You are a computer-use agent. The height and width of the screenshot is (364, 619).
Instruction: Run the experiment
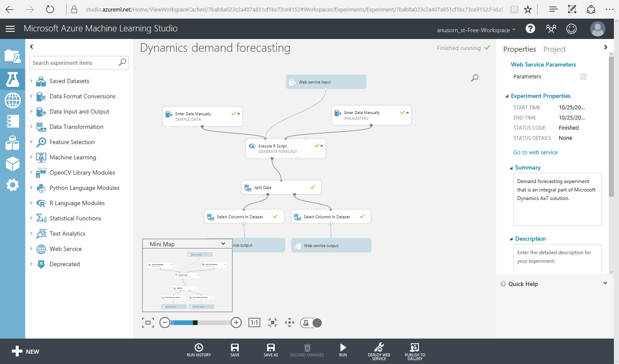[x=343, y=350]
